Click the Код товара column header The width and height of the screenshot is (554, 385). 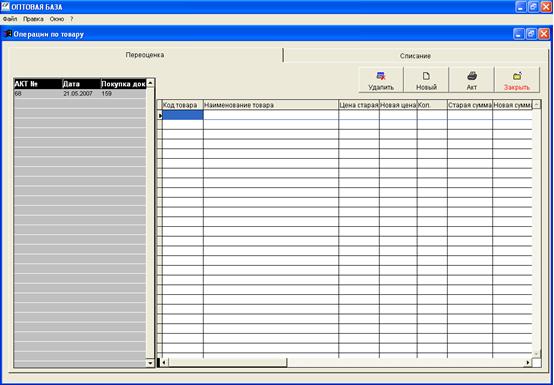coord(183,105)
